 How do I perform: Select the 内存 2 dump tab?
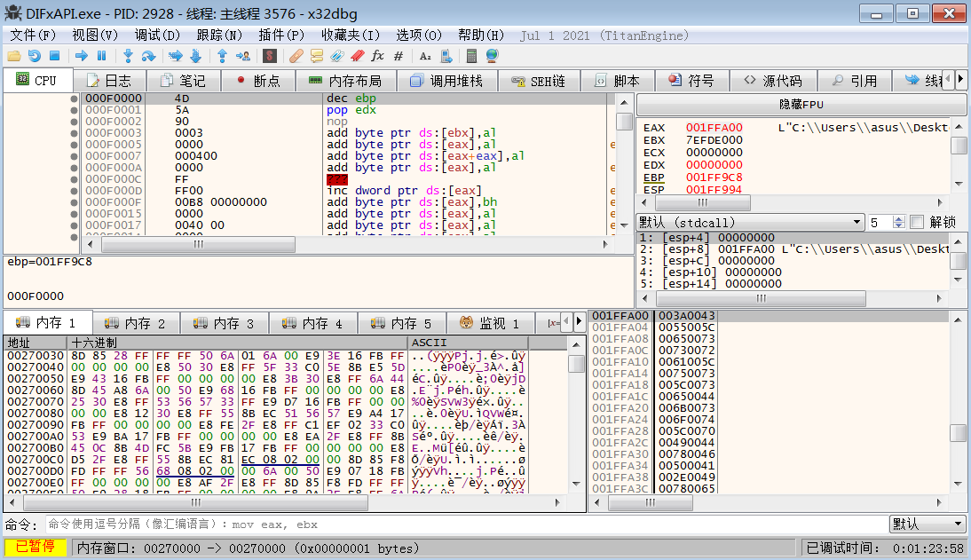pyautogui.click(x=136, y=323)
